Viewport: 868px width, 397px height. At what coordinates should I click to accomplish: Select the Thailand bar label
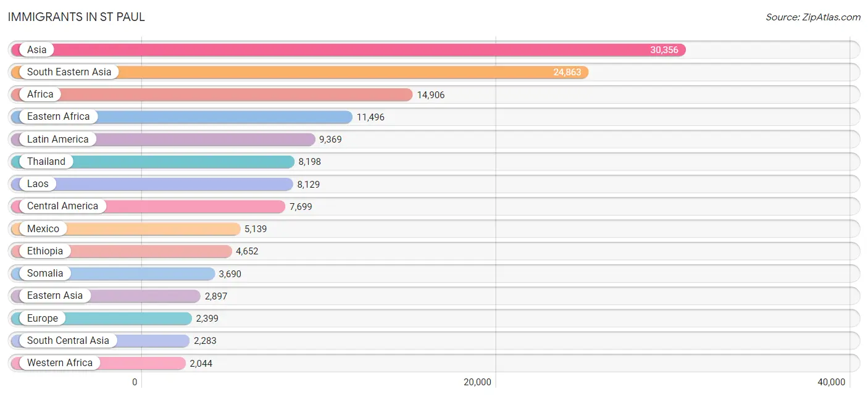click(x=46, y=161)
